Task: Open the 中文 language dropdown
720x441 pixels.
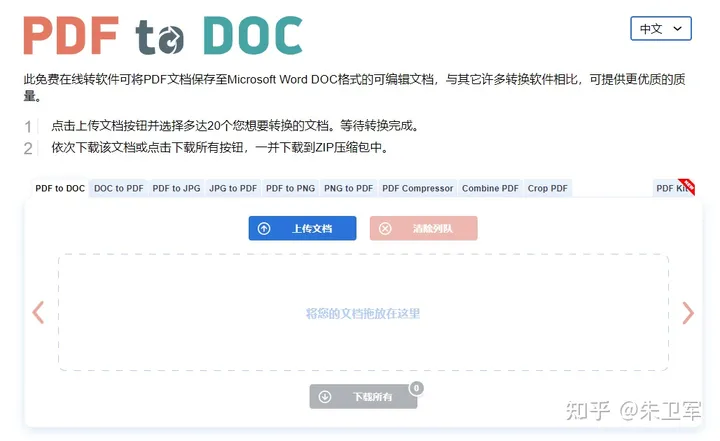Action: (661, 28)
